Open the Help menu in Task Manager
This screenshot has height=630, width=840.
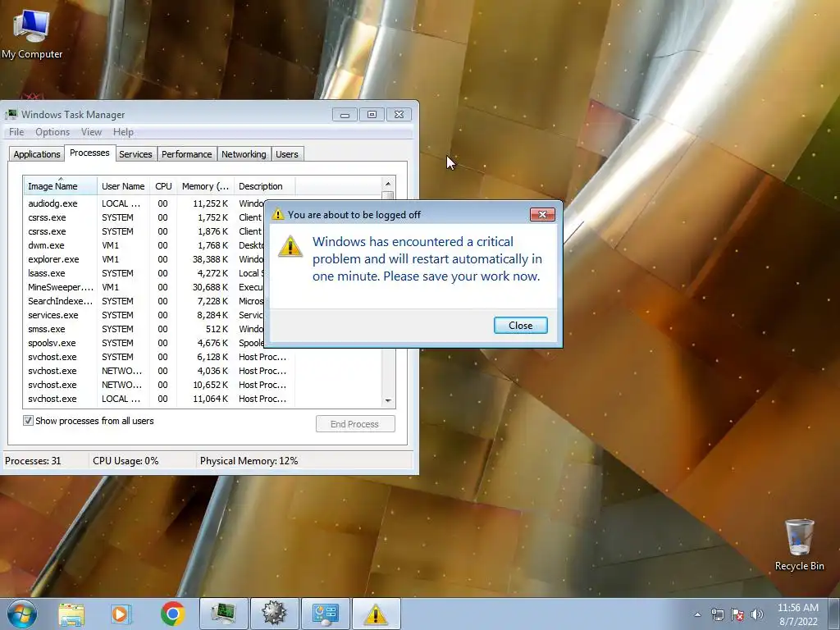pos(123,132)
